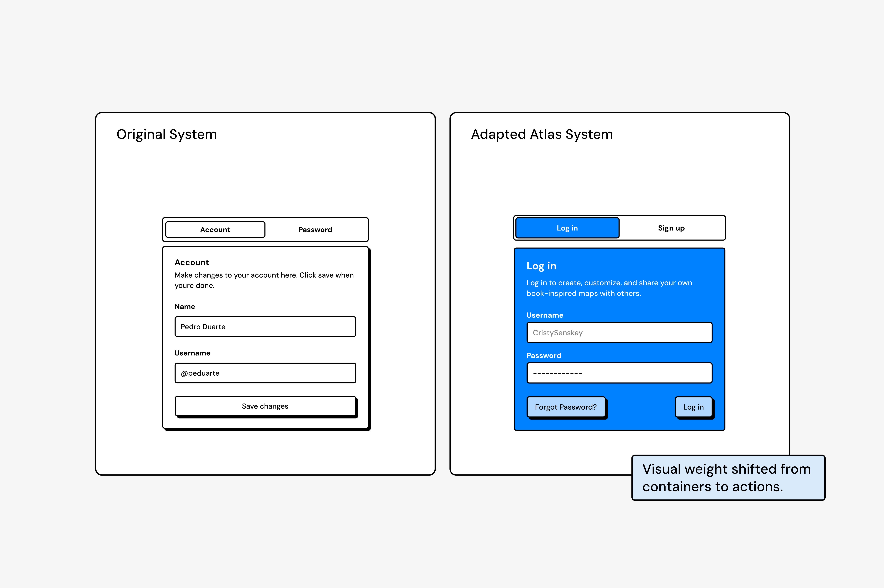884x588 pixels.
Task: Focus the CristySenskey username input
Action: pos(619,333)
